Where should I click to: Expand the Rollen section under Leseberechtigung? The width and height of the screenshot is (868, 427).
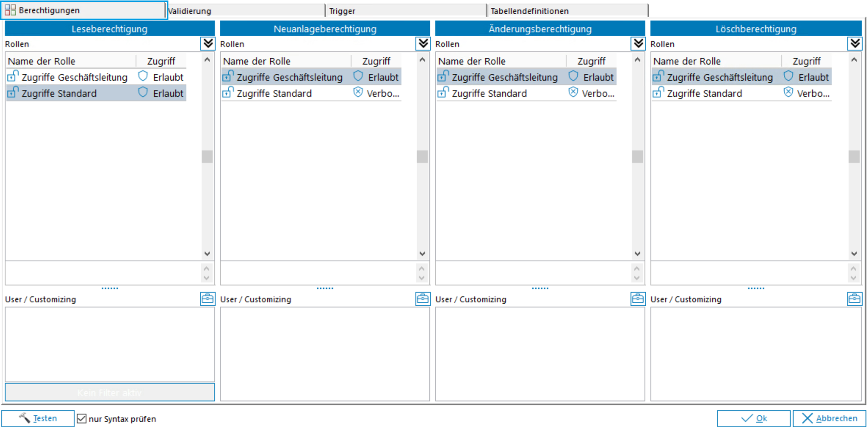[208, 44]
